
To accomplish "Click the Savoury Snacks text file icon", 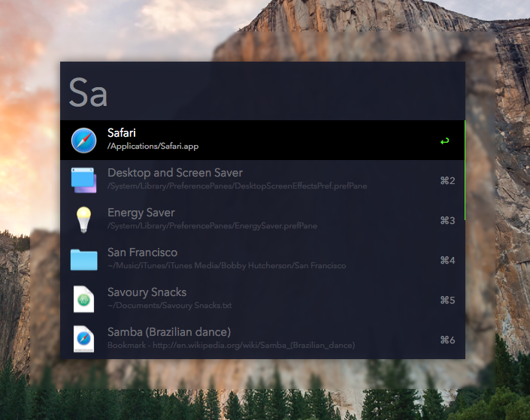I will point(84,300).
